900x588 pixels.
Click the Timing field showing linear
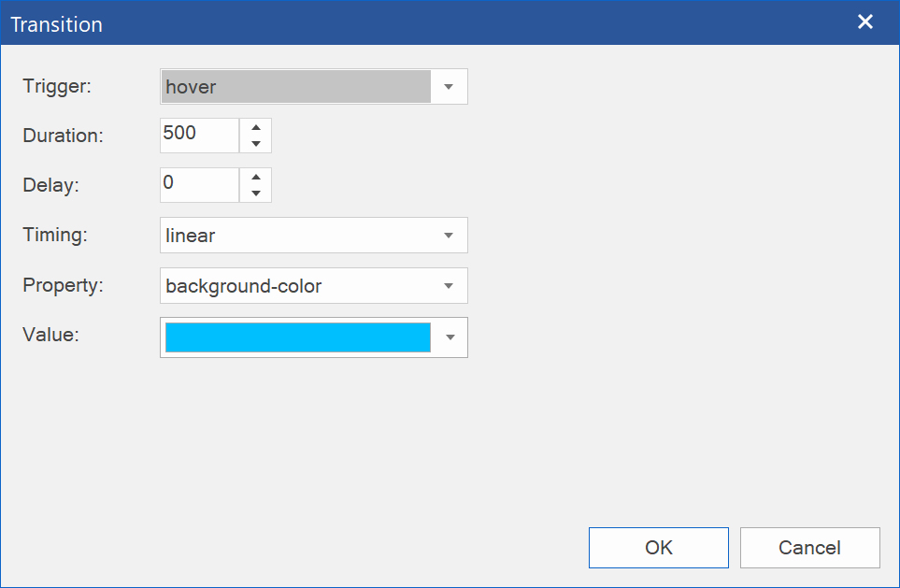click(x=295, y=236)
